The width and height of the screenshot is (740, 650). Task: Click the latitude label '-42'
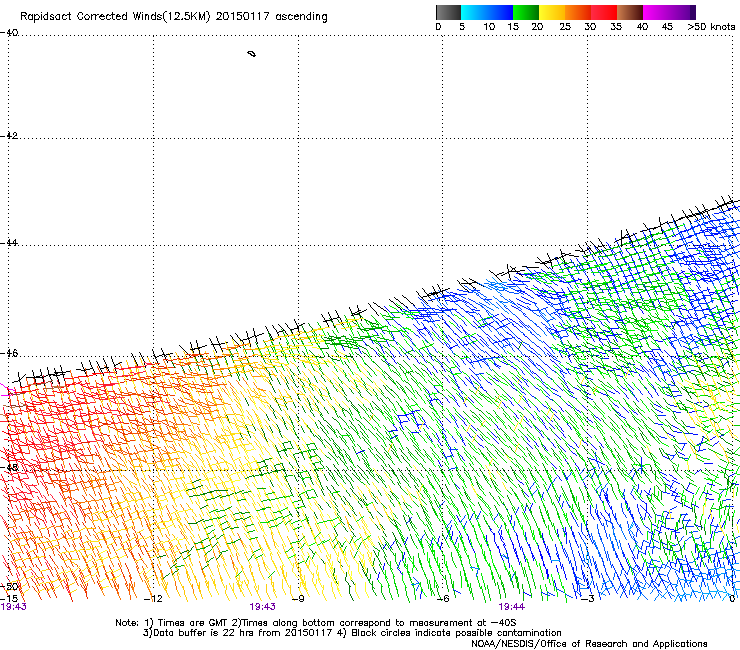(9, 136)
